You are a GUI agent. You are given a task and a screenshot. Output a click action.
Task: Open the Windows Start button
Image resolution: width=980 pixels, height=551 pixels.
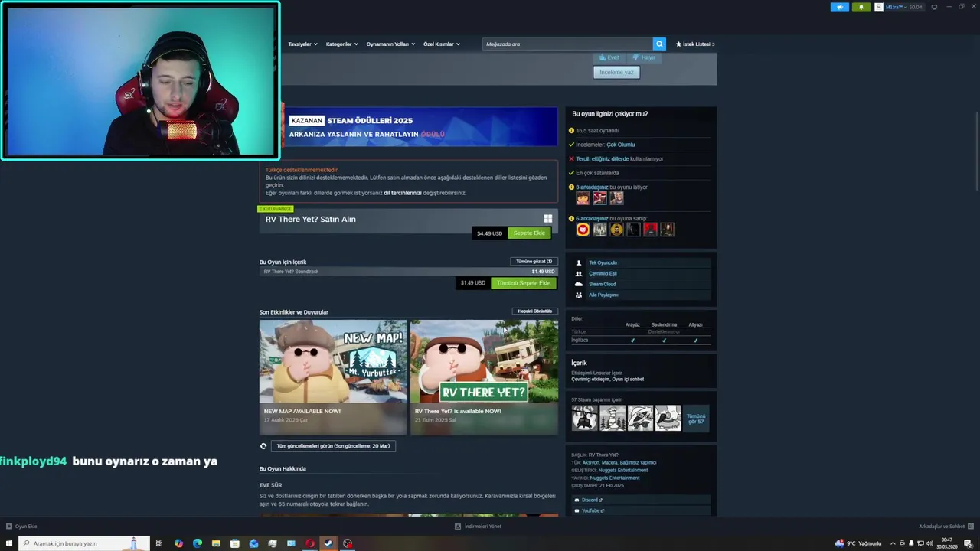point(9,543)
